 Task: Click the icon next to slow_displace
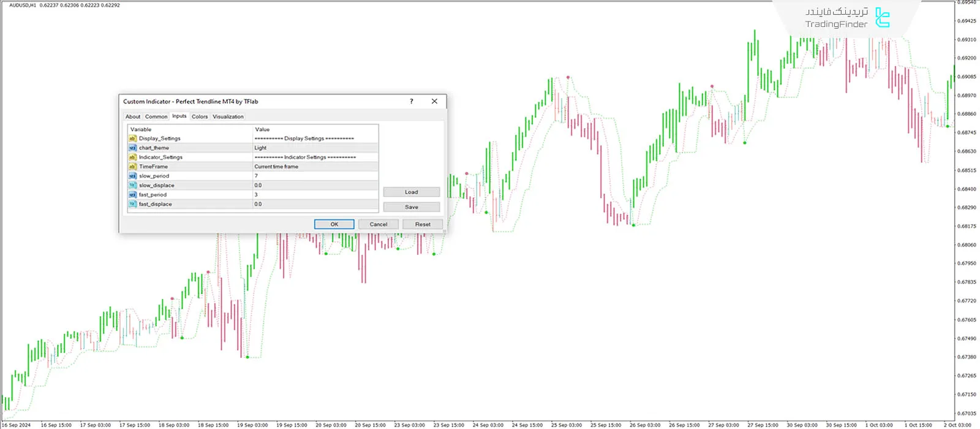tap(132, 185)
